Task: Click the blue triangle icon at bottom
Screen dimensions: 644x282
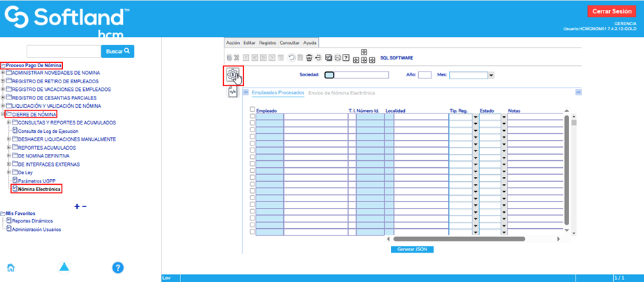Action: click(x=64, y=267)
